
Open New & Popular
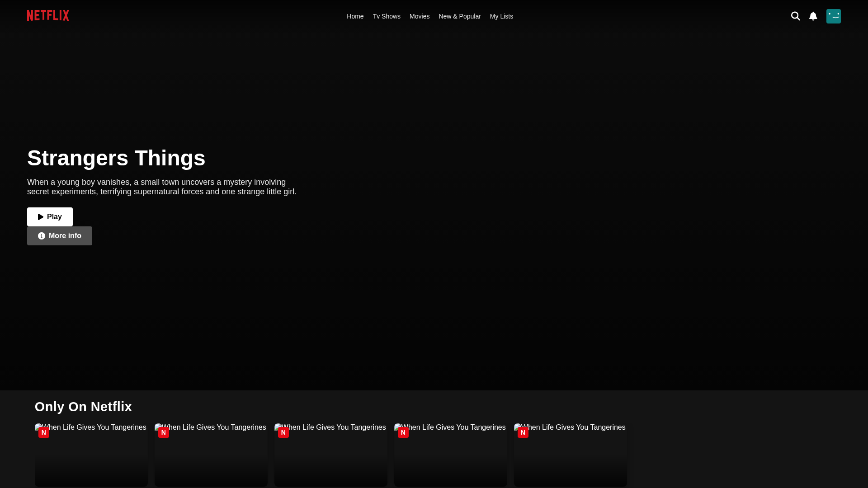459,16
